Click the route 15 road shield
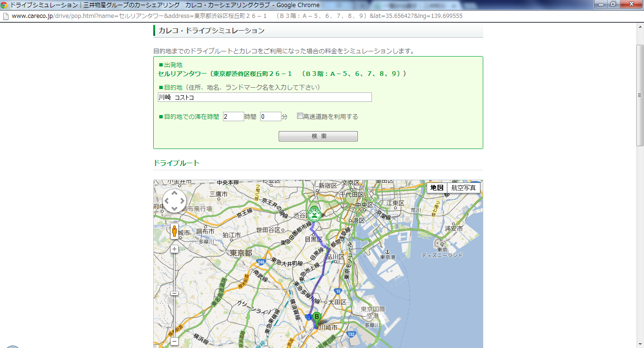This screenshot has width=644, height=348. click(338, 291)
